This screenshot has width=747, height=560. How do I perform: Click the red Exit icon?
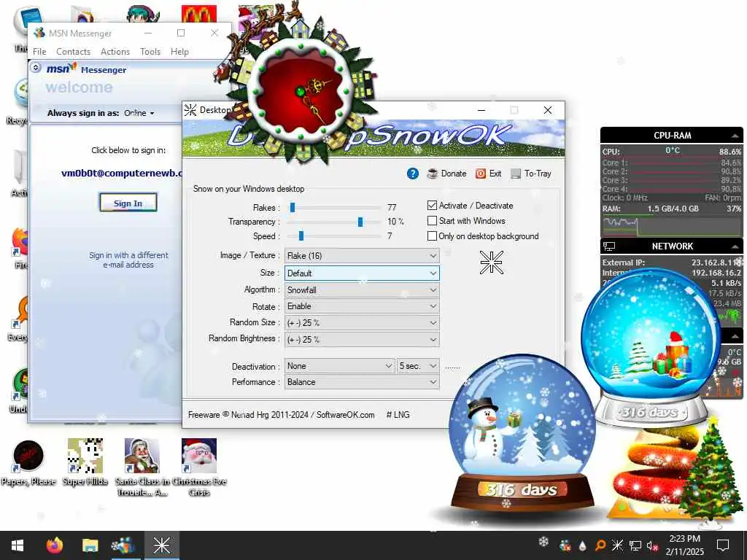click(x=480, y=174)
